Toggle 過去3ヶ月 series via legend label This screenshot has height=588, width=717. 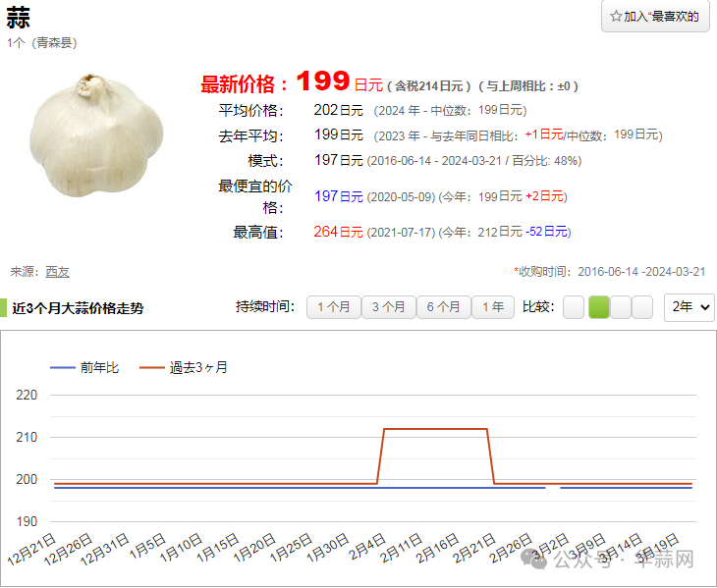click(197, 368)
